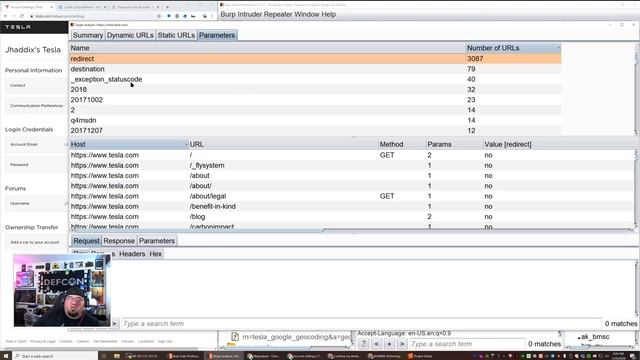
Task: Select the /about/legal URL row
Action: click(x=351, y=196)
